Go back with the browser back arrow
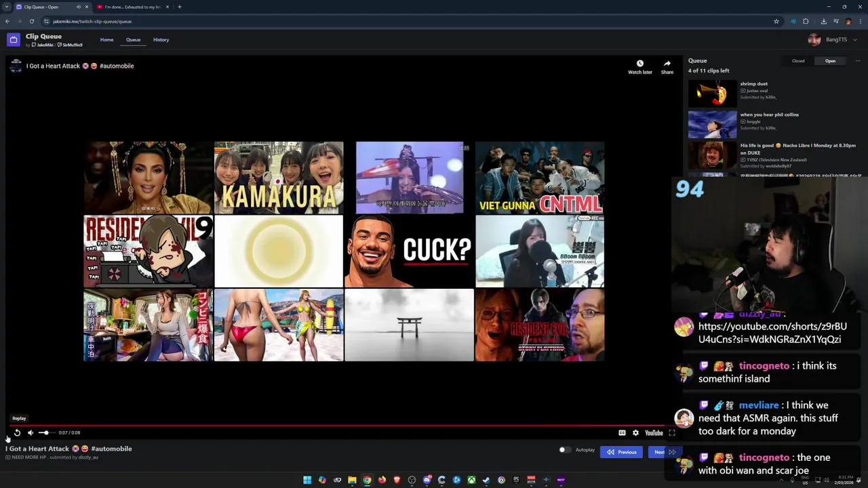Image resolution: width=868 pixels, height=488 pixels. tap(7, 21)
